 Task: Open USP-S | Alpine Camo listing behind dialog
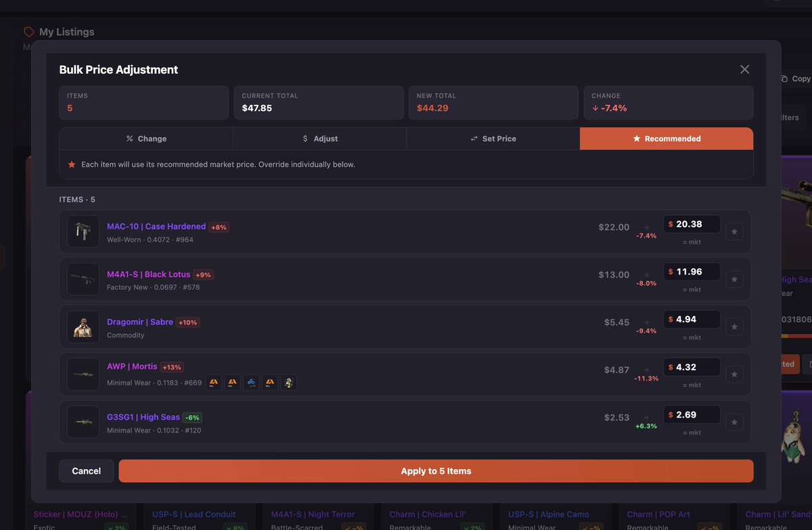pos(549,514)
